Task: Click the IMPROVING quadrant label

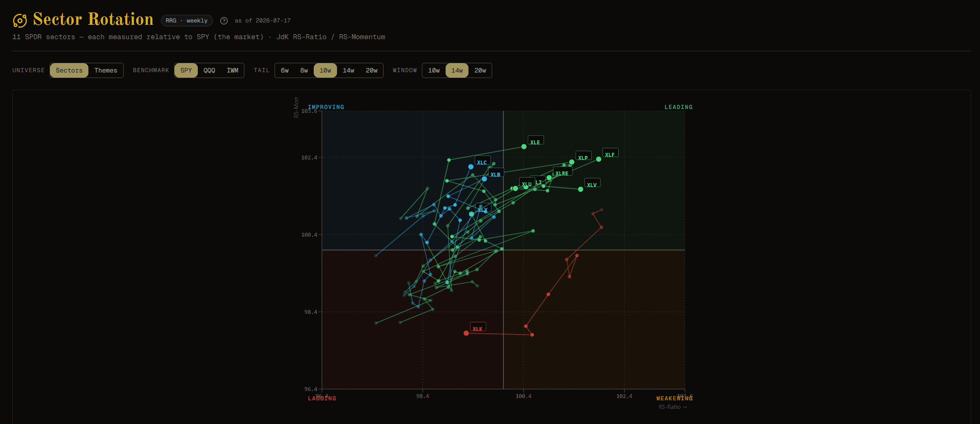Action: click(326, 107)
